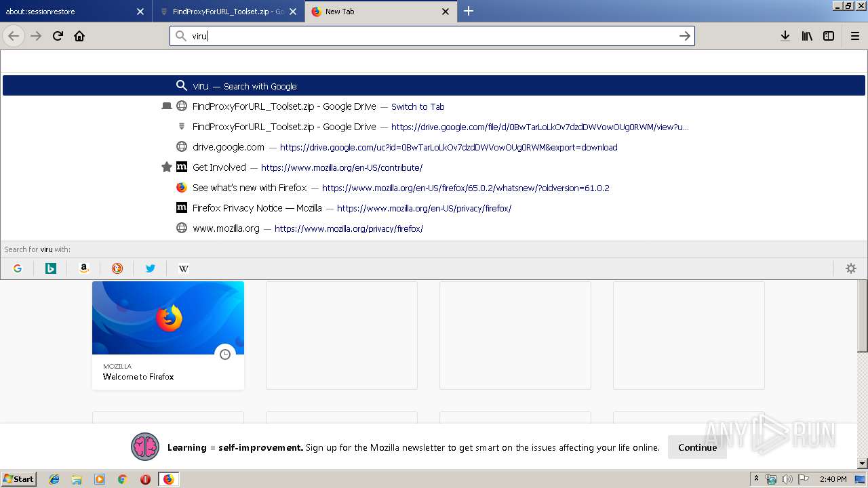Open the Downloads toolbar icon
The image size is (868, 488).
[x=785, y=36]
